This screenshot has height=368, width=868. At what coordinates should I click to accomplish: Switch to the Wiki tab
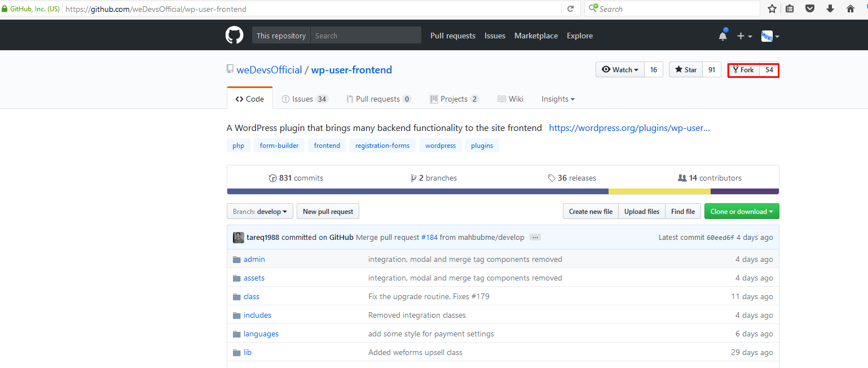coord(510,99)
